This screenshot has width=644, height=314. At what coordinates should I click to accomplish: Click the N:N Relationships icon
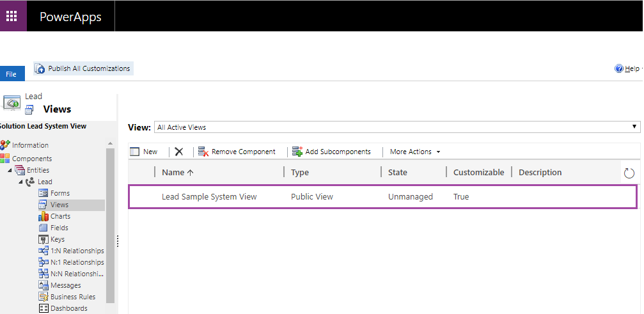coord(43,273)
